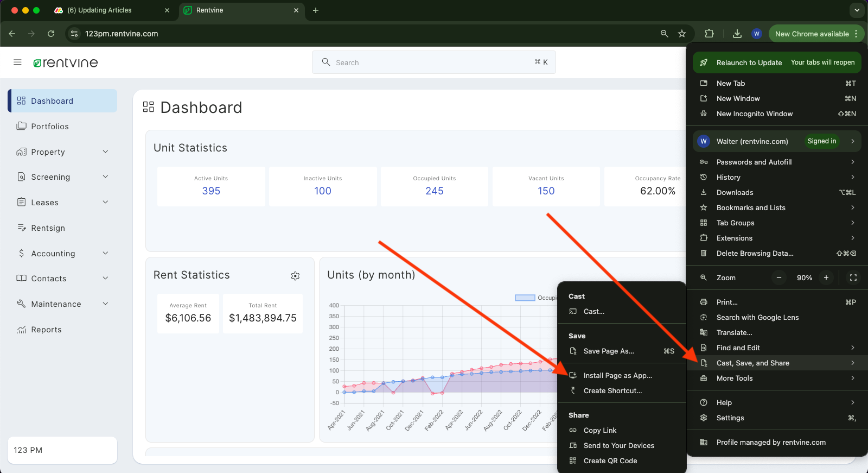Screen dimensions: 868x473
Task: Select Install Page as App
Action: [x=617, y=375]
